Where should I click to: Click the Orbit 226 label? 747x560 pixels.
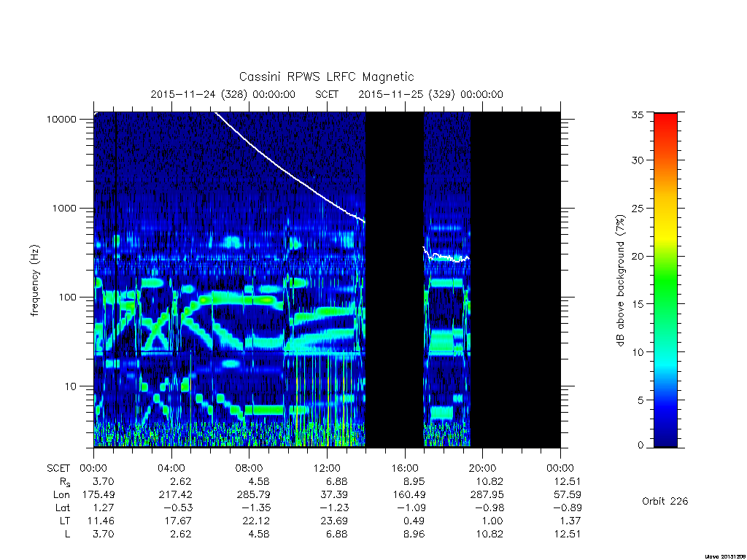665,501
